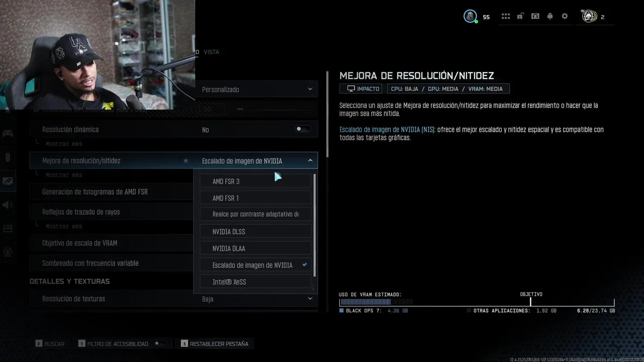Click the S key restablecer icon
This screenshot has height=362, width=644.
[184, 344]
